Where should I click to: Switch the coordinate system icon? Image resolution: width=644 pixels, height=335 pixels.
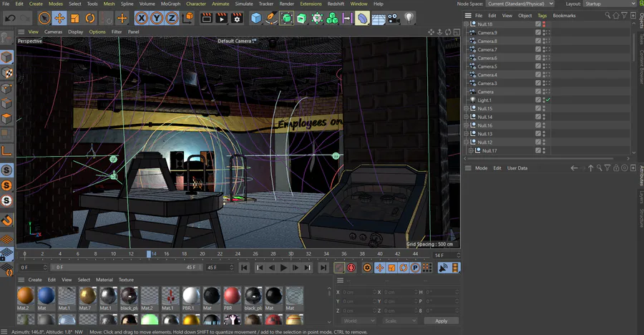coord(187,18)
